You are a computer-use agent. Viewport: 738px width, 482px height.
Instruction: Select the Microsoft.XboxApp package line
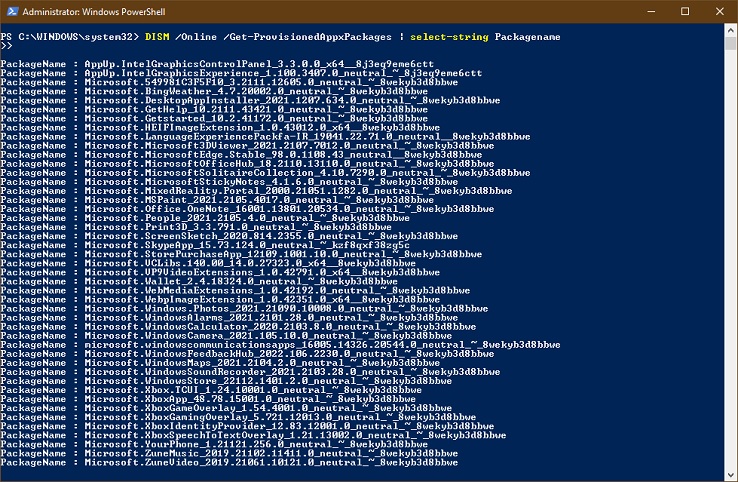point(208,399)
